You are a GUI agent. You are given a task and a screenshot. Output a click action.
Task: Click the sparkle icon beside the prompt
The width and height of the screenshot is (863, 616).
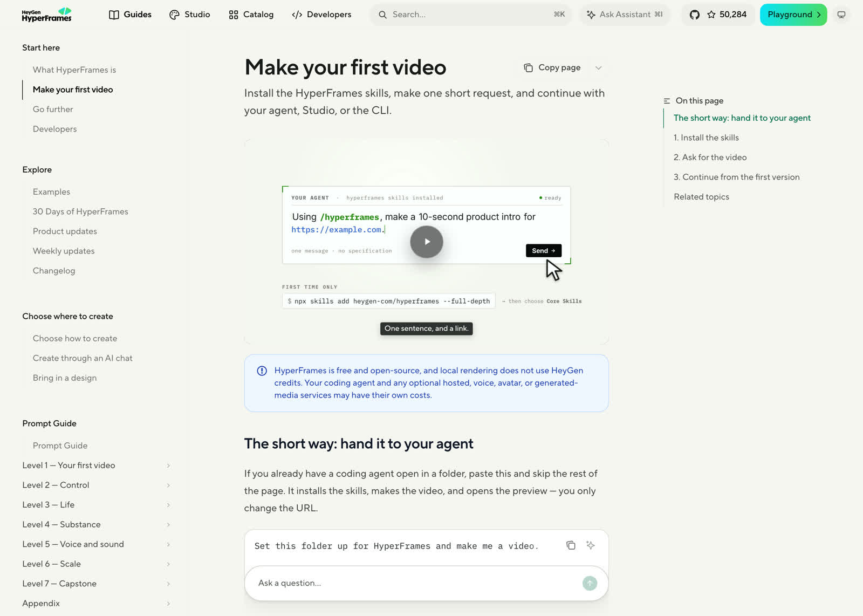[591, 545]
